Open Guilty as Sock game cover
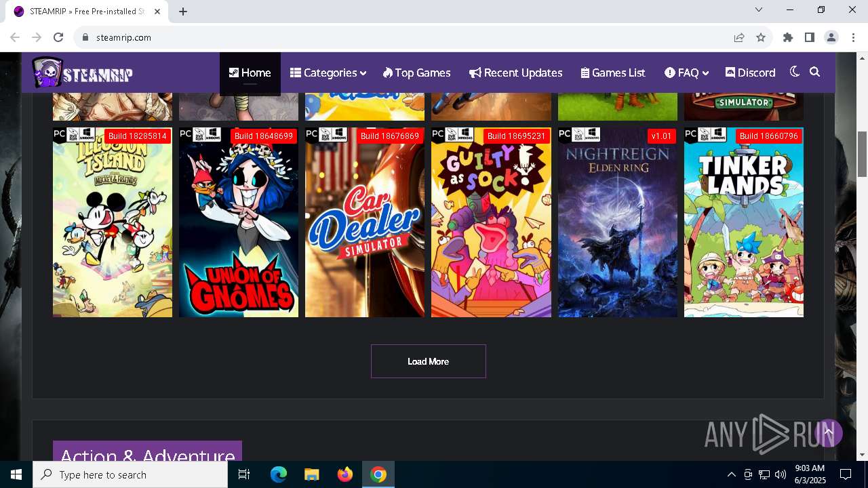 pyautogui.click(x=491, y=222)
